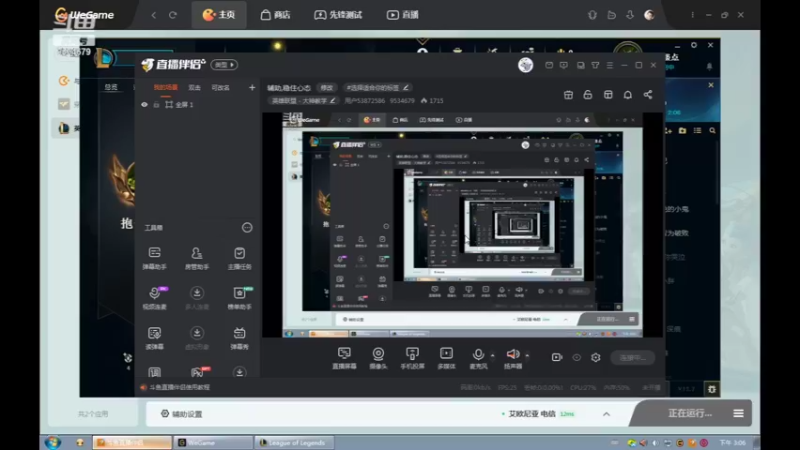The height and width of the screenshot is (450, 800).
Task: Click WeGame refresh icon
Action: [x=173, y=15]
